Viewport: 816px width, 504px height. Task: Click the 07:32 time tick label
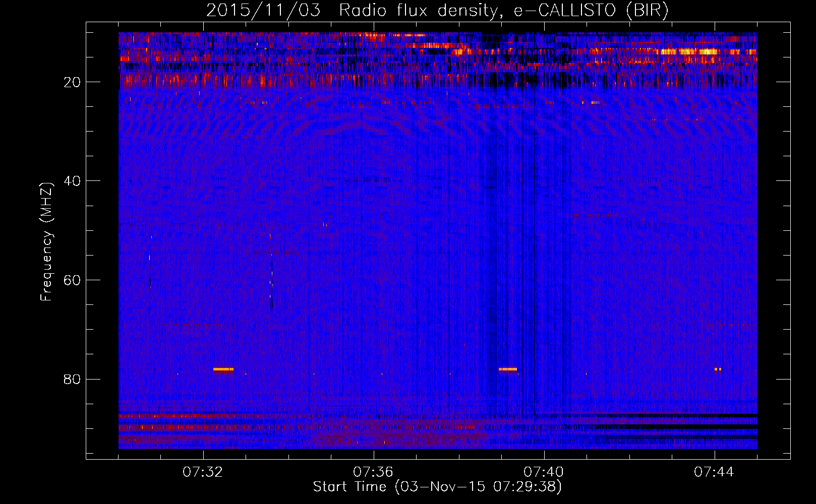[203, 472]
